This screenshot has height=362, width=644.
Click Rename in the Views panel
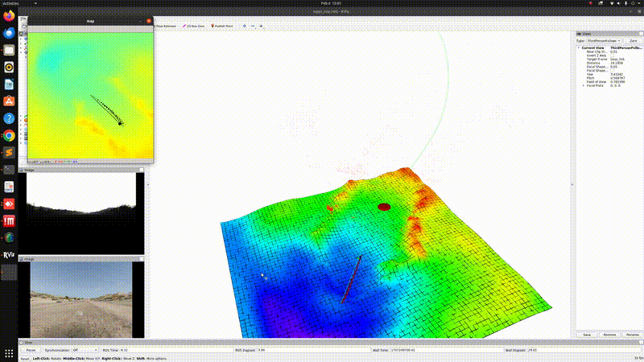[x=632, y=335]
